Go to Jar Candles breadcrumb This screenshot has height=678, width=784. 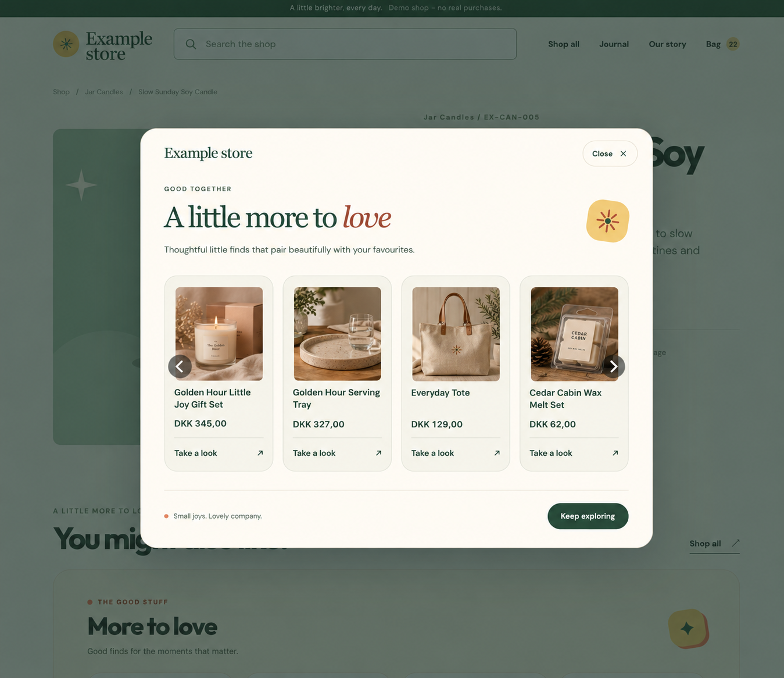[x=104, y=92]
